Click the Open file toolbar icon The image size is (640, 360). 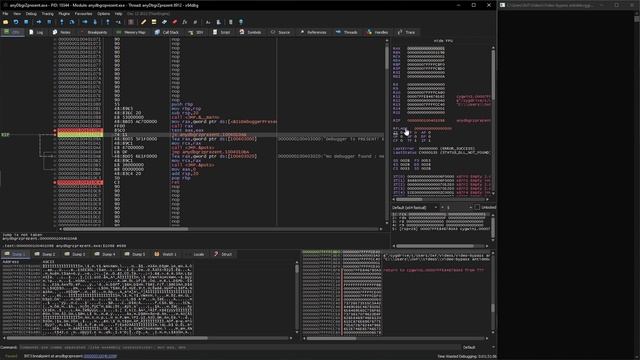click(6, 22)
